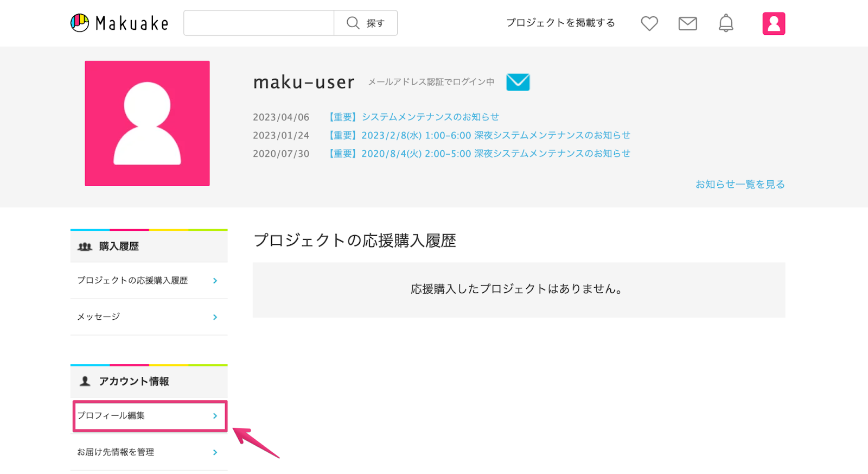This screenshot has height=474, width=868.
Task: Open the Makuake logo home link
Action: coord(119,23)
